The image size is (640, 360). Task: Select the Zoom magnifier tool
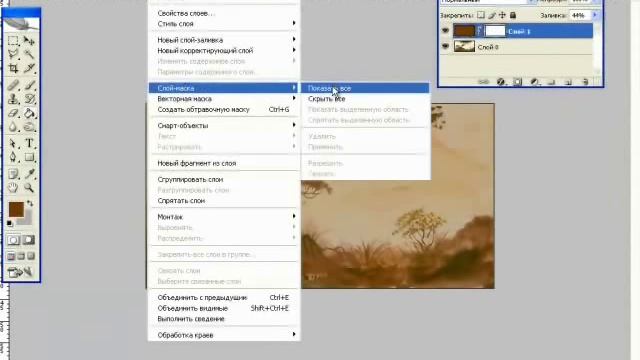[x=29, y=187]
